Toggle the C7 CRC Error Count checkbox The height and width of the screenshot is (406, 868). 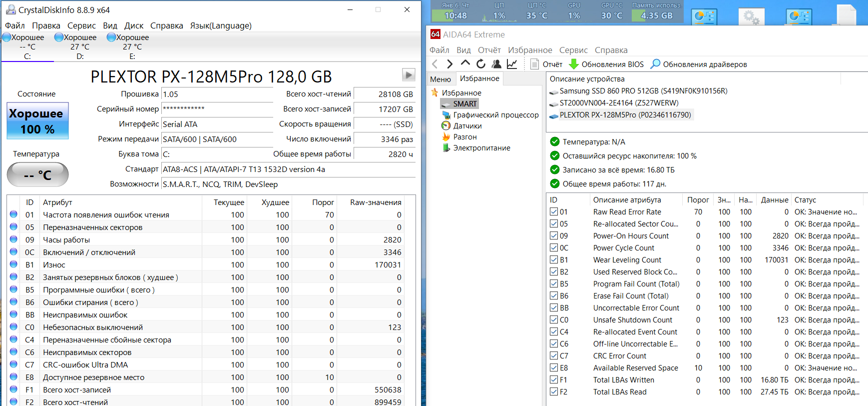tap(554, 355)
